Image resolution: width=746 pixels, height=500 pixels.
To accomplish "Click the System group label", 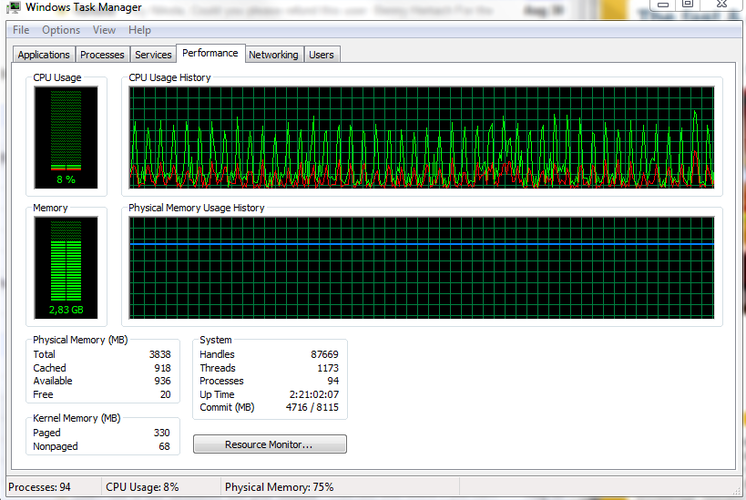I will 216,340.
